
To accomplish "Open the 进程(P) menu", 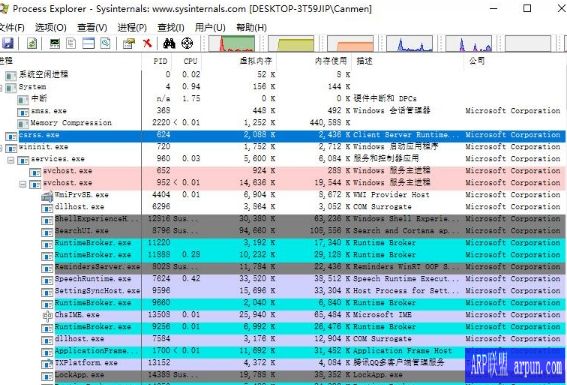I will click(x=132, y=27).
